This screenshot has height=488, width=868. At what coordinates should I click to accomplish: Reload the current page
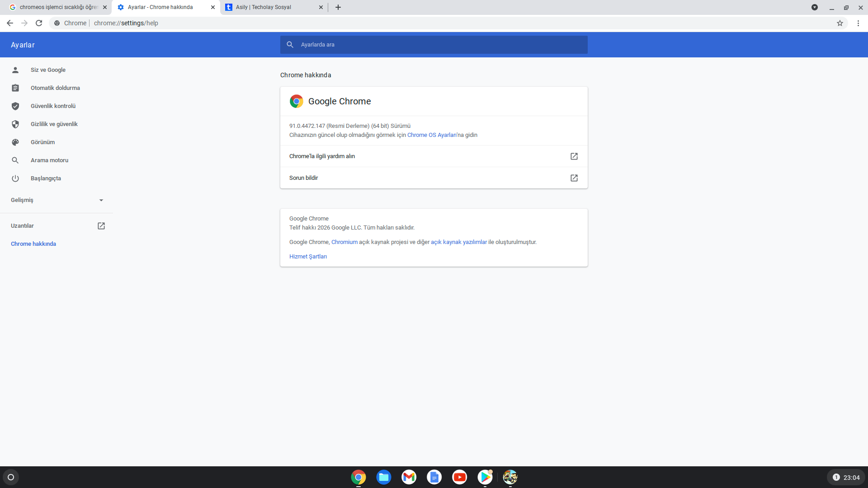tap(39, 23)
